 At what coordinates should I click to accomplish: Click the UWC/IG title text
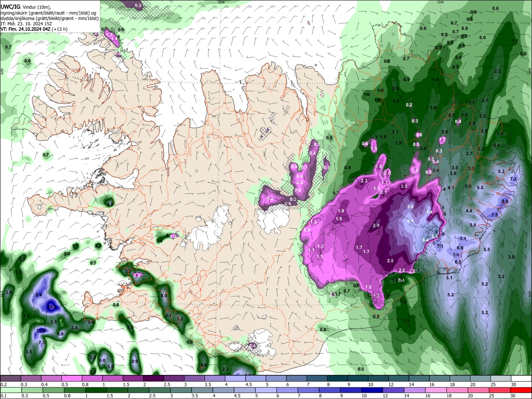[10, 7]
